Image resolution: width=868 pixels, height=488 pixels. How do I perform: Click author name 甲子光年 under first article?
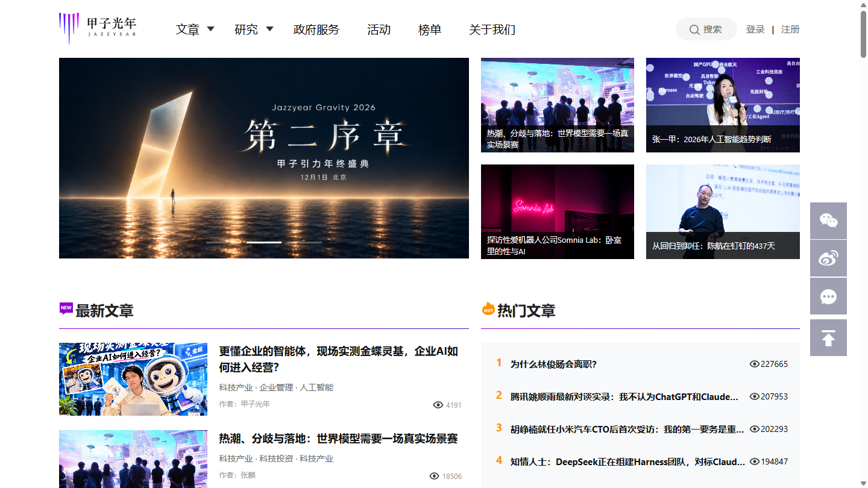tap(255, 404)
